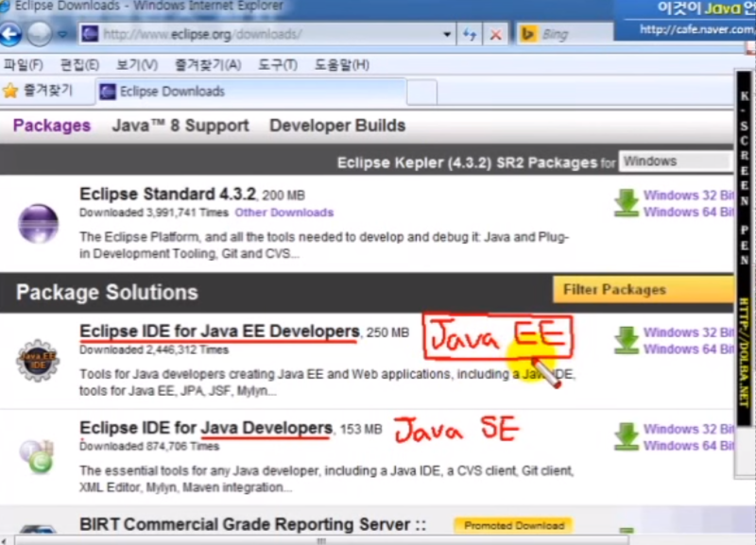Open the 즐겨찾기(A) menu
Image resolution: width=756 pixels, height=545 pixels.
pyautogui.click(x=208, y=64)
